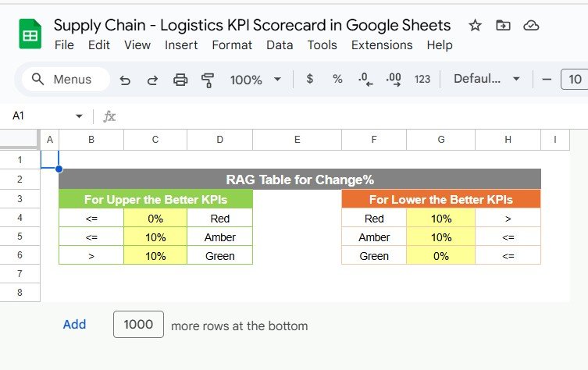Click the redo arrow
The image size is (588, 370).
152,80
